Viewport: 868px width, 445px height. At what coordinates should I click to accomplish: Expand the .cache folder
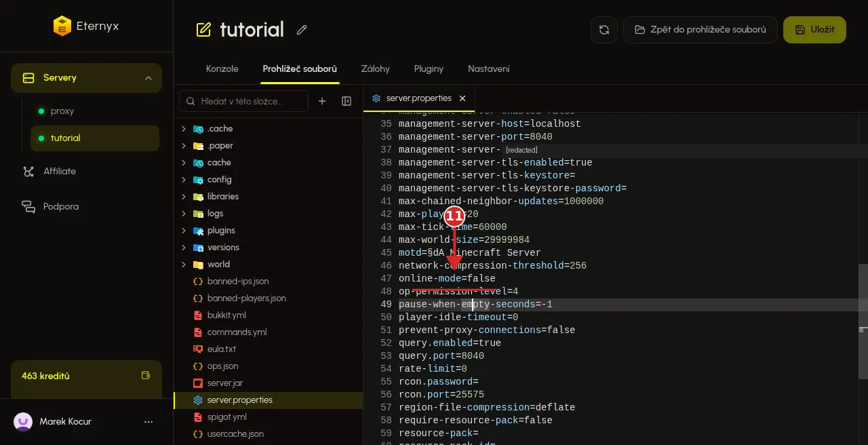pos(183,129)
